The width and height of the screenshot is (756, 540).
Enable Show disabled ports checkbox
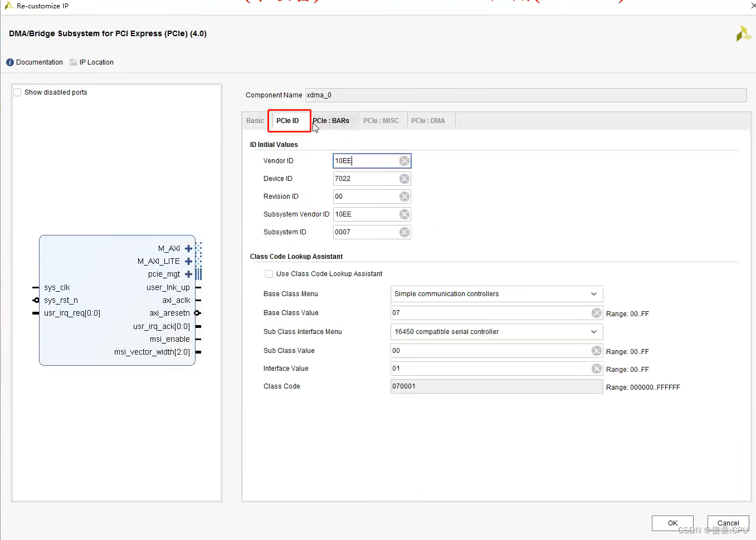pyautogui.click(x=17, y=92)
